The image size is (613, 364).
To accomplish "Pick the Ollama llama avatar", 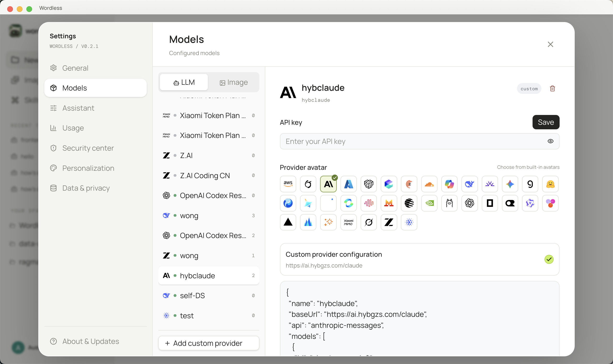I will (449, 203).
